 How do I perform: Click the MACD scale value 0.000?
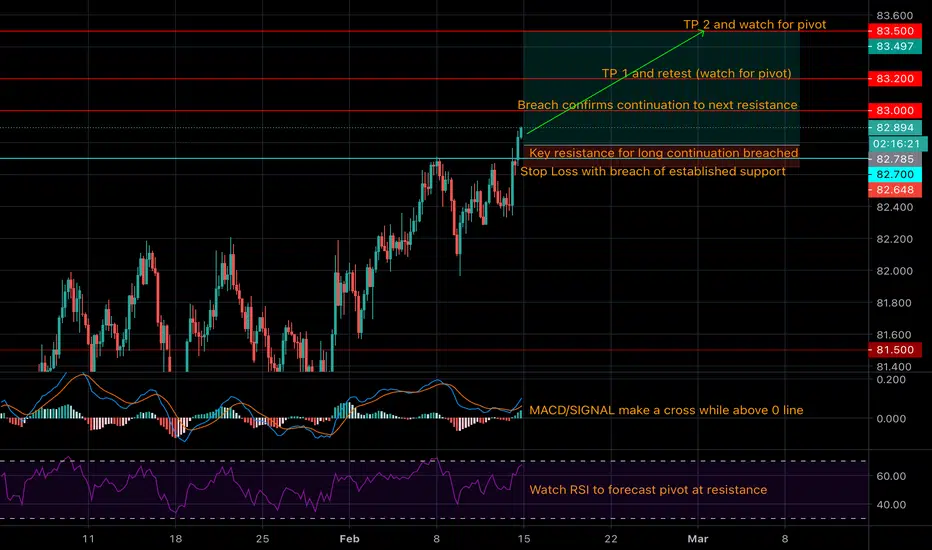pos(891,419)
